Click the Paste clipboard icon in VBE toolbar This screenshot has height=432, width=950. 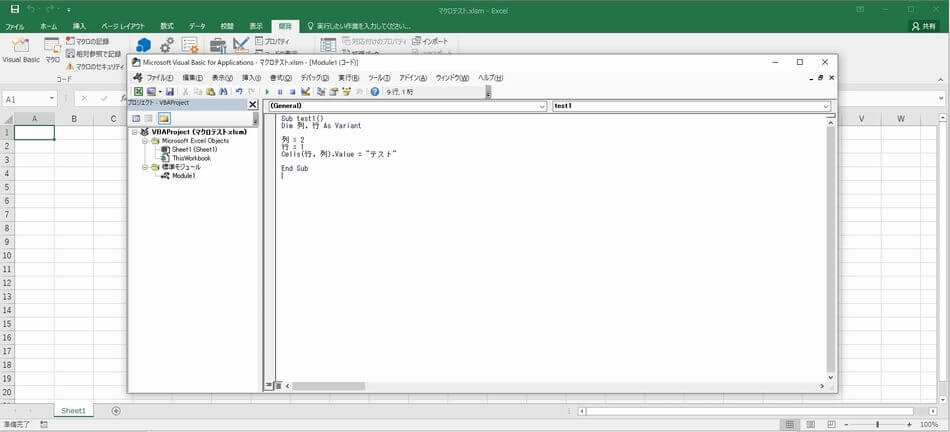click(211, 91)
